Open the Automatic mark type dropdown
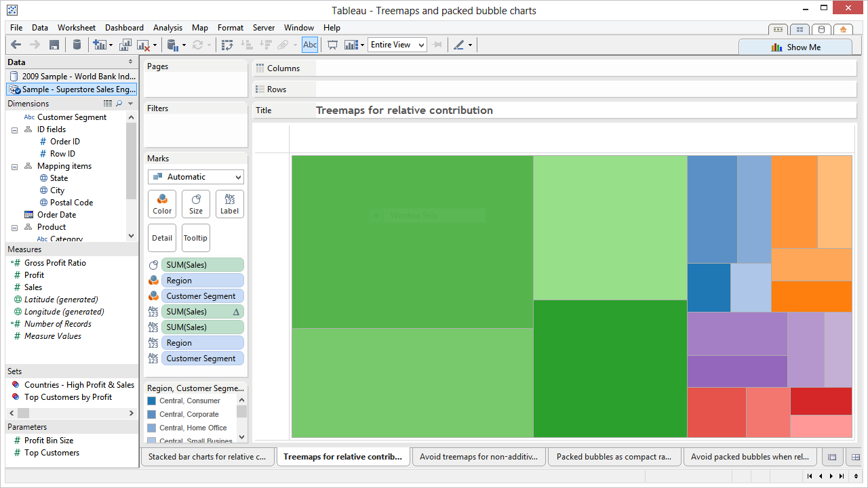Screen dimensions: 868x488 coord(195,176)
